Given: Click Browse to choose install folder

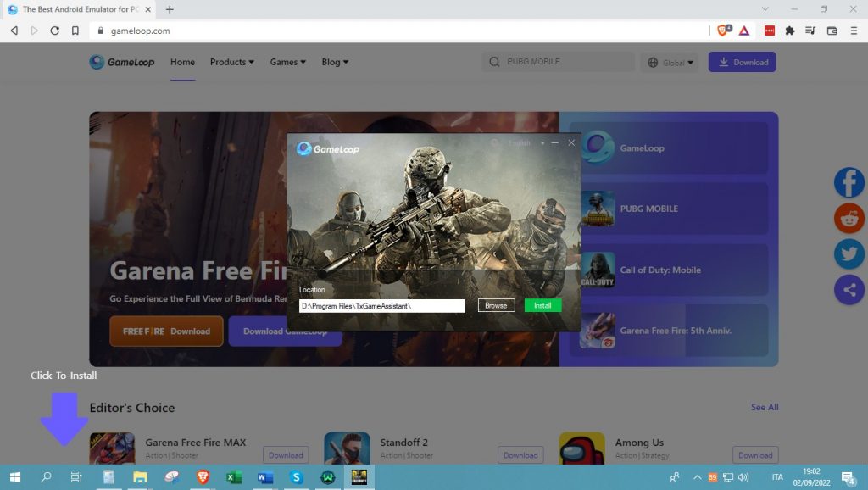Looking at the screenshot, I should 496,305.
